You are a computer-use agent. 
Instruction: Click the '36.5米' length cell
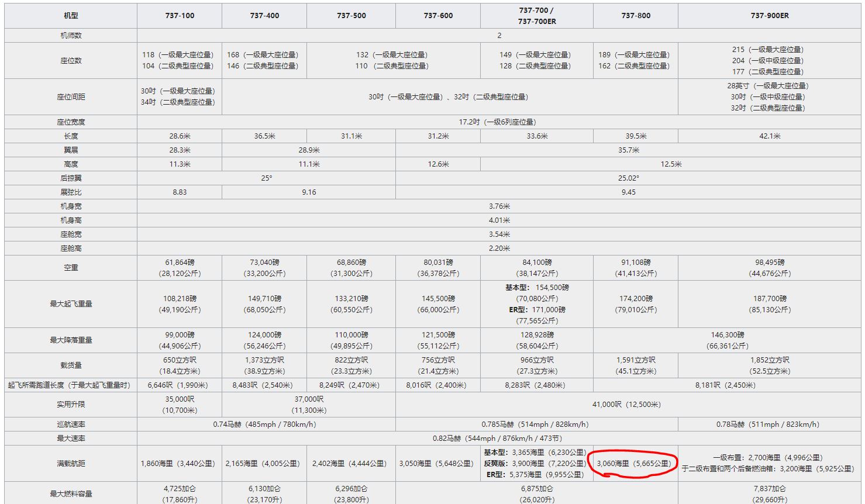click(264, 136)
